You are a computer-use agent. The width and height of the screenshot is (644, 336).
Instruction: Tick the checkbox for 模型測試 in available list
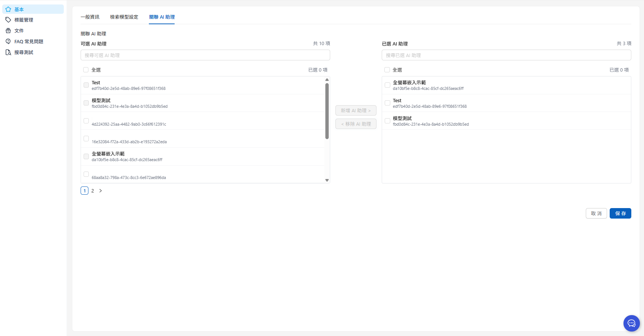coord(86,103)
